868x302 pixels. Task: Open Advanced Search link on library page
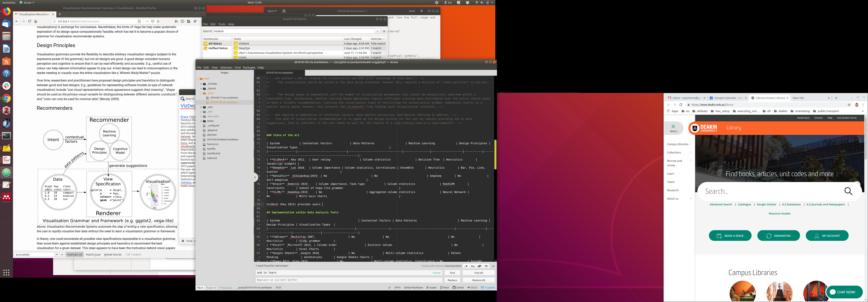(x=720, y=204)
